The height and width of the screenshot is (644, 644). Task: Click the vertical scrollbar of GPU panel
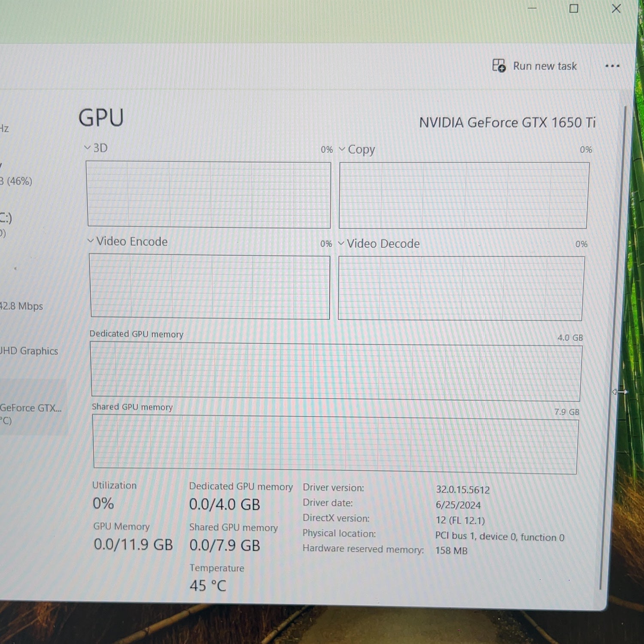[613, 348]
